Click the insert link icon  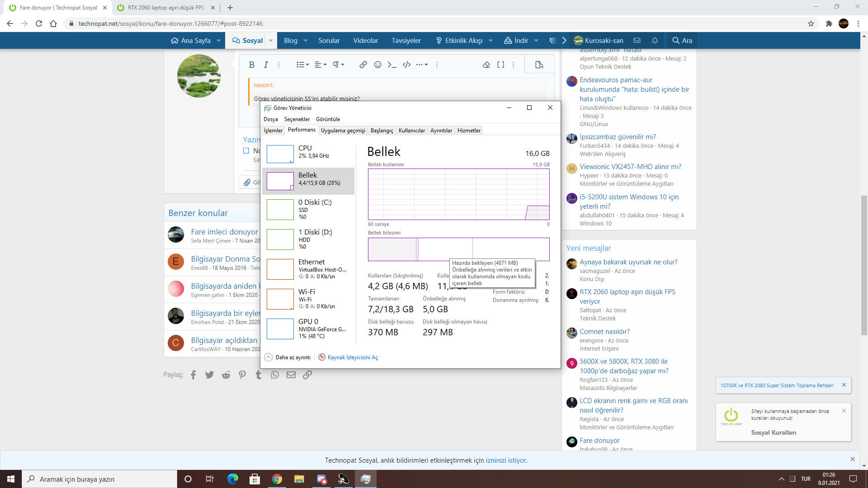(x=363, y=65)
